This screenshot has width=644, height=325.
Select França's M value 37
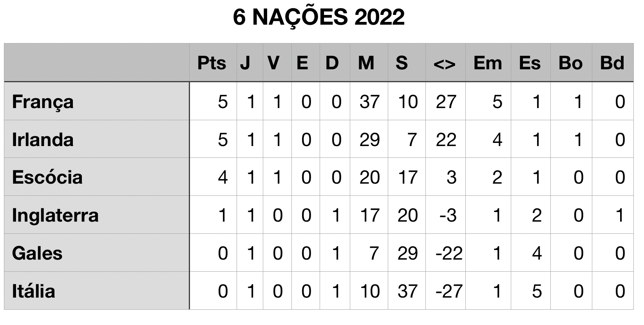pos(369,101)
